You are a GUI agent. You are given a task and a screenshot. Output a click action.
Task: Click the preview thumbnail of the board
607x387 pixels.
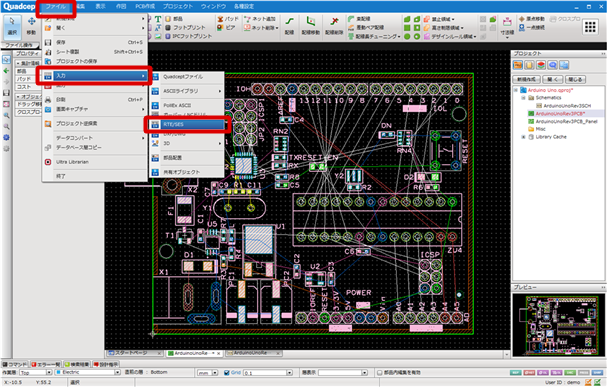[x=558, y=325]
